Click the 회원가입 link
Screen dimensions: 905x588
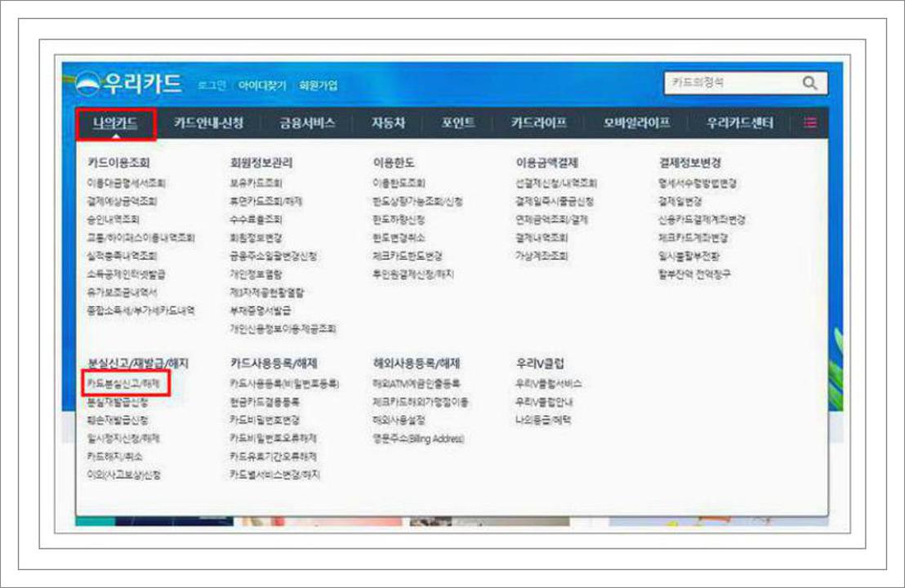[318, 86]
